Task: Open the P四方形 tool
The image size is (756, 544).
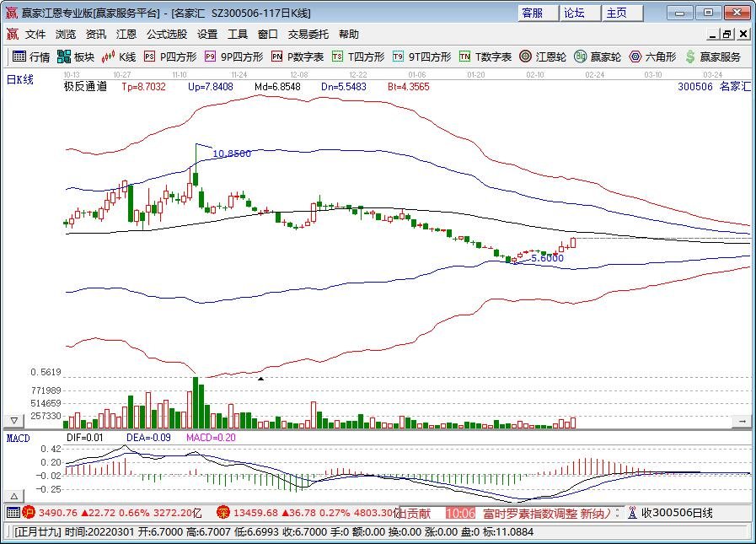Action: 171,57
